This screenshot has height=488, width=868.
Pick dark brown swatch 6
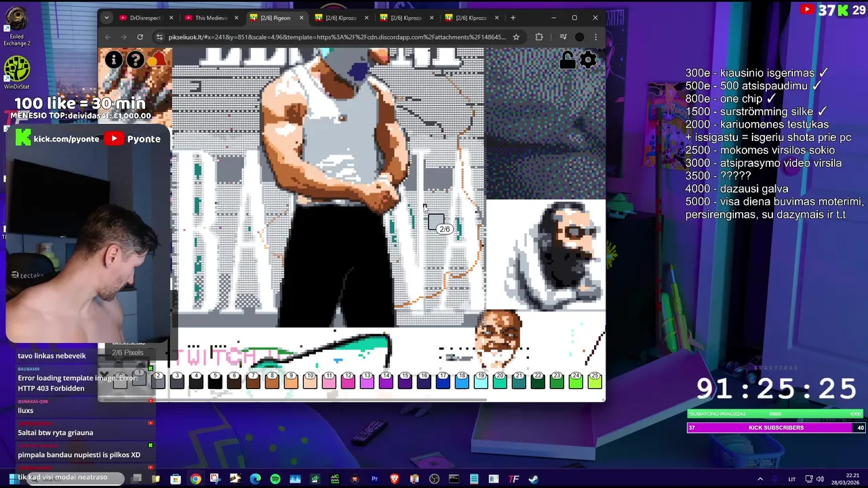point(234,380)
